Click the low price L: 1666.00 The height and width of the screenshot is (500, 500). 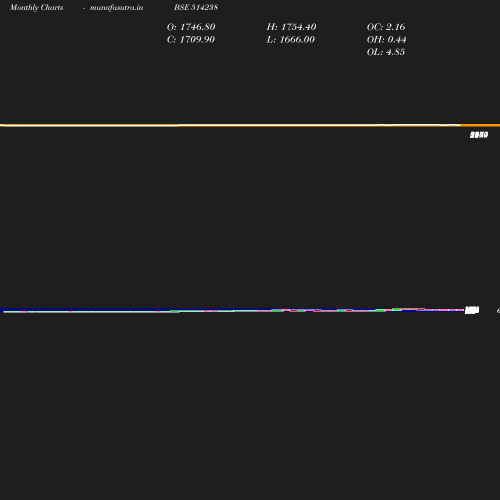(290, 39)
